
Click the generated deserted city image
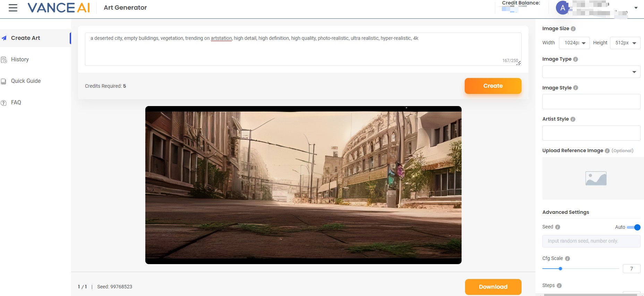pos(303,185)
